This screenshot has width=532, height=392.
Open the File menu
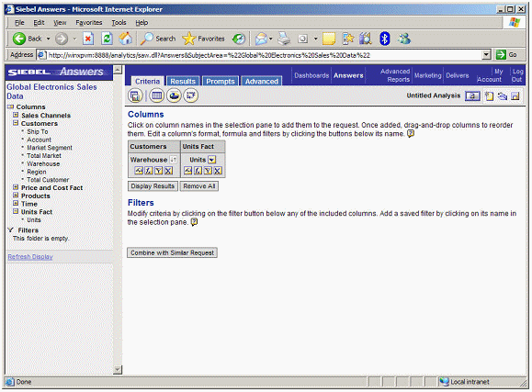pyautogui.click(x=19, y=23)
